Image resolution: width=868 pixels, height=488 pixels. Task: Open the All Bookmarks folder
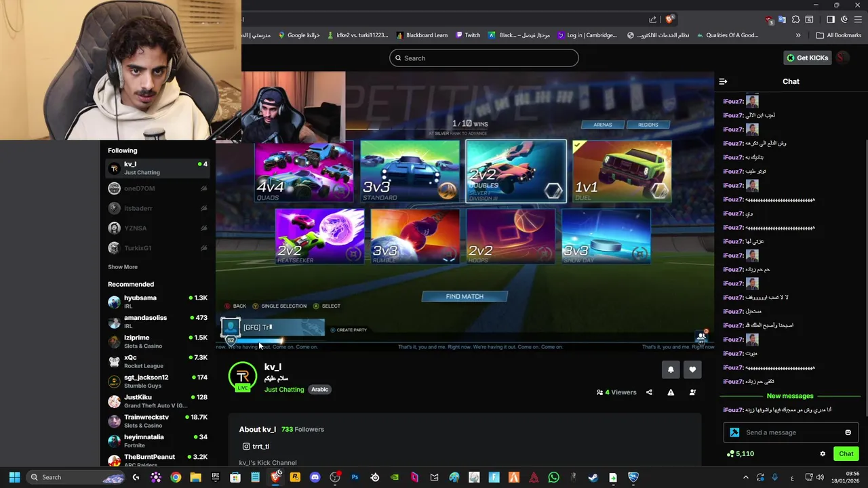coord(839,35)
